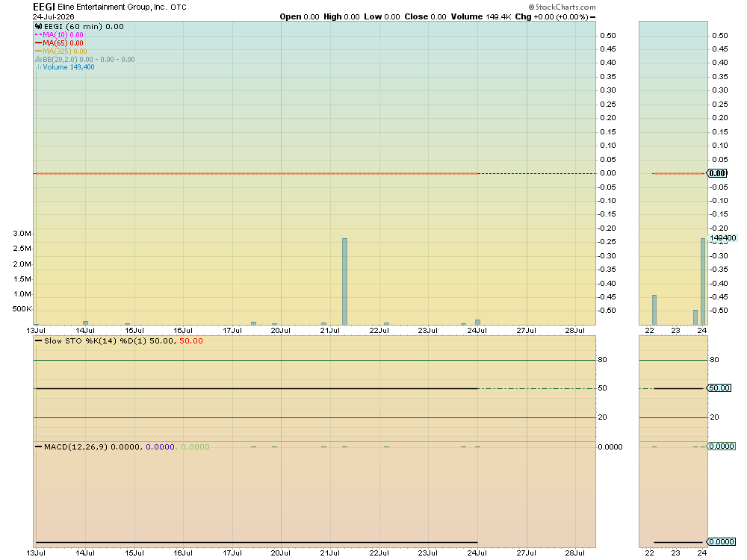Click the High 0.00 value in header
The height and width of the screenshot is (560, 747).
coord(341,16)
